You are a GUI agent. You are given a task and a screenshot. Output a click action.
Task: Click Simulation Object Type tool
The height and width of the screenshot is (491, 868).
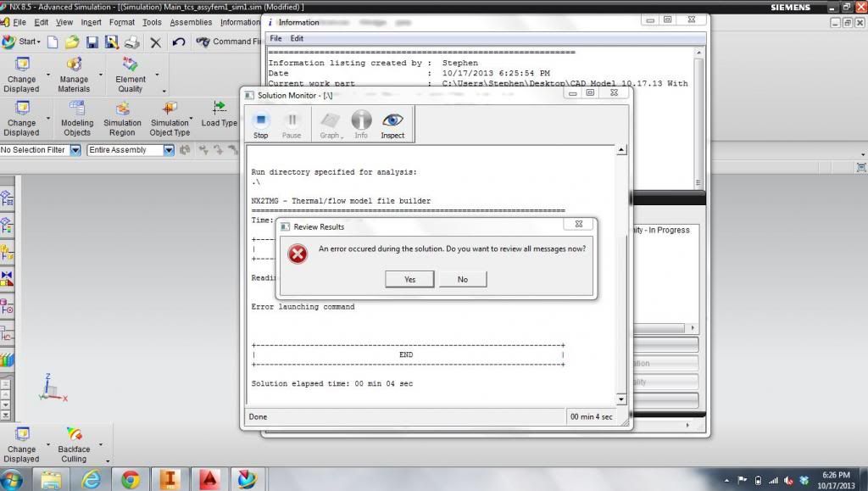click(170, 119)
